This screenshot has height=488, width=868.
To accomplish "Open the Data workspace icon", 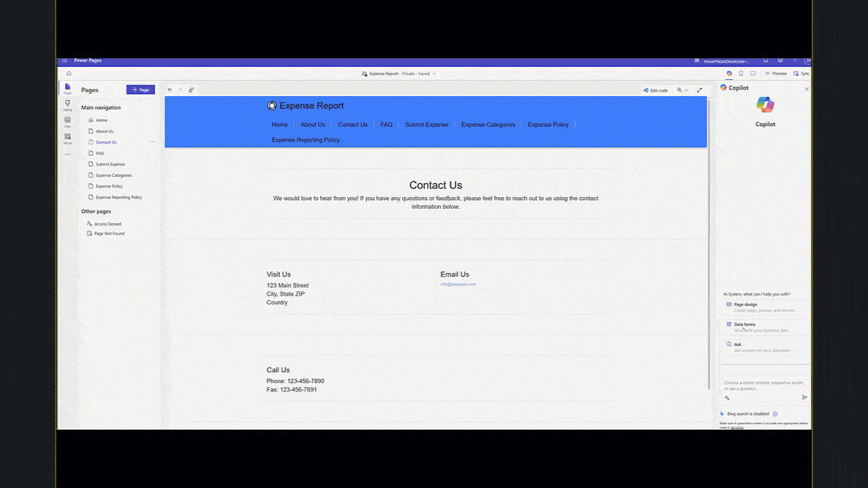I will 67,121.
